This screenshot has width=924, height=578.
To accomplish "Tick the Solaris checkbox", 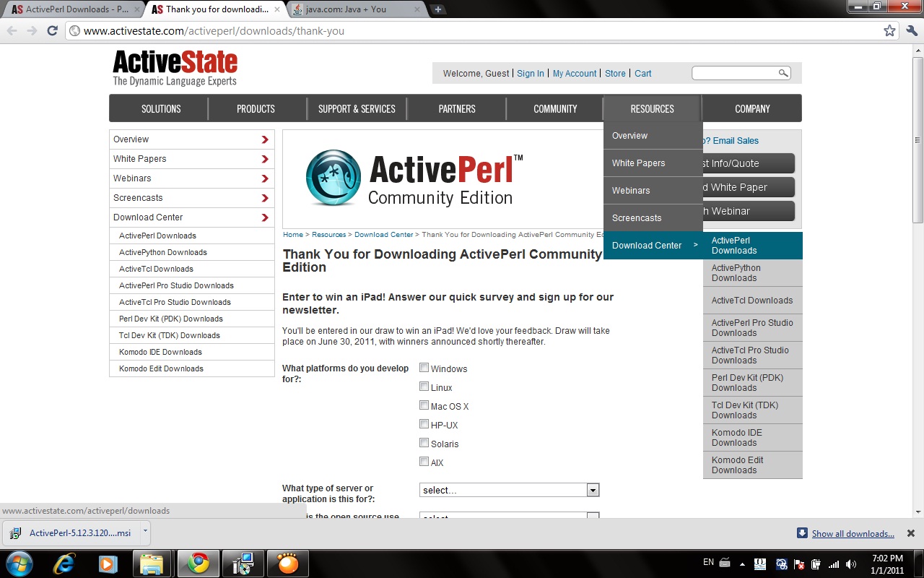I will pyautogui.click(x=424, y=443).
